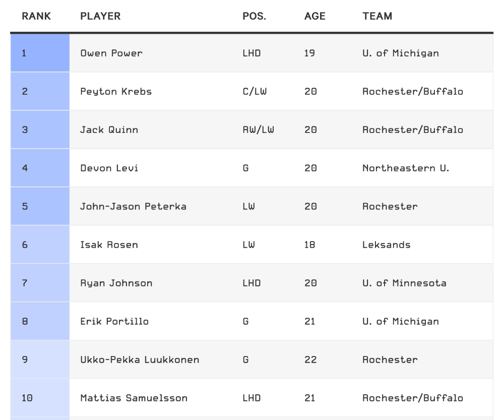The width and height of the screenshot is (504, 420).
Task: Click Devon Levi in the table
Action: (x=109, y=168)
